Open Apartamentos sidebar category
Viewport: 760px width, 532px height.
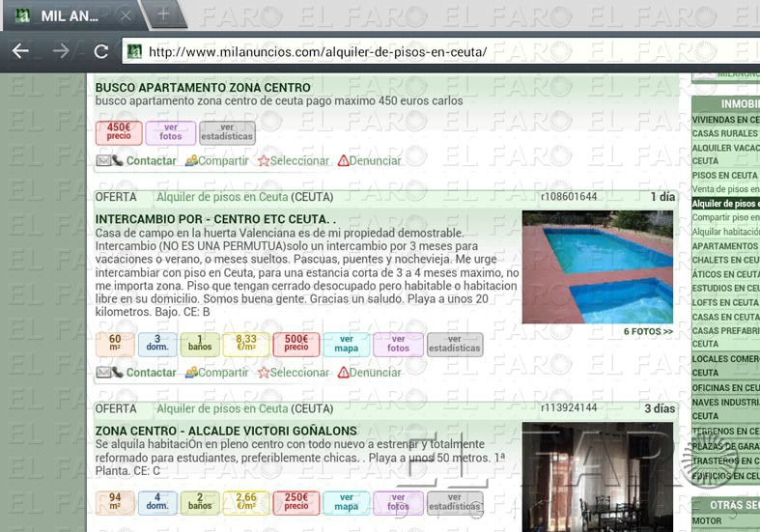tap(725, 246)
